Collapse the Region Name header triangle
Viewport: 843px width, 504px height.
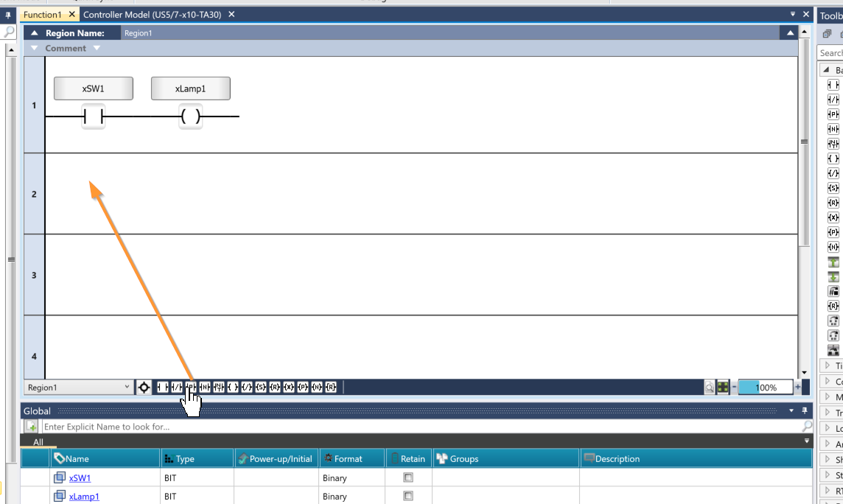click(34, 33)
